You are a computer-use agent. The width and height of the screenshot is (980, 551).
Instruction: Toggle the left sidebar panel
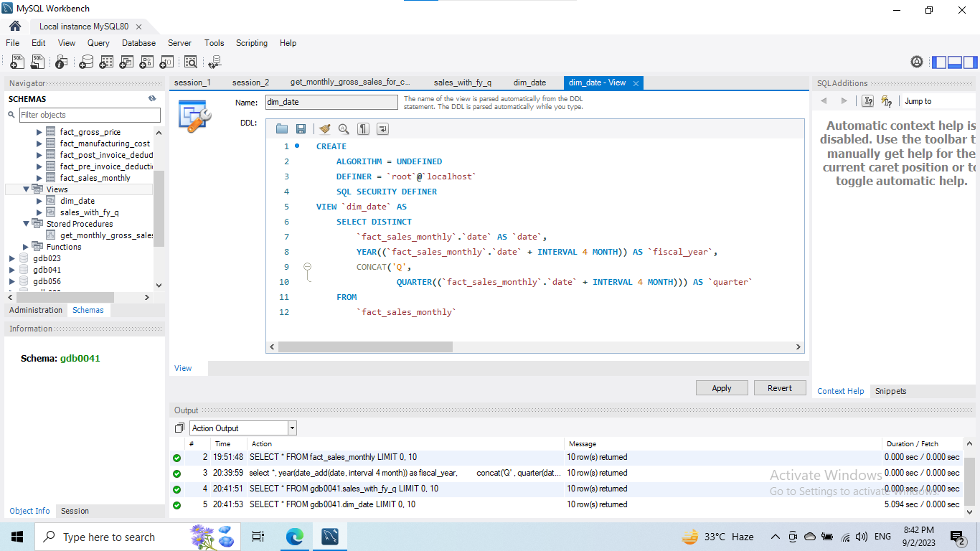click(939, 62)
